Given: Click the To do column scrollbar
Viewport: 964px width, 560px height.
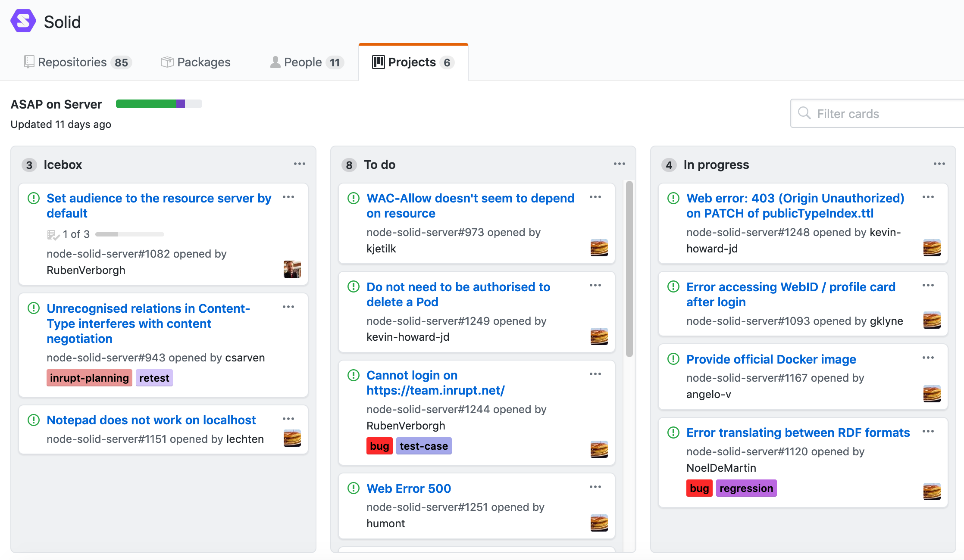Looking at the screenshot, I should [629, 269].
